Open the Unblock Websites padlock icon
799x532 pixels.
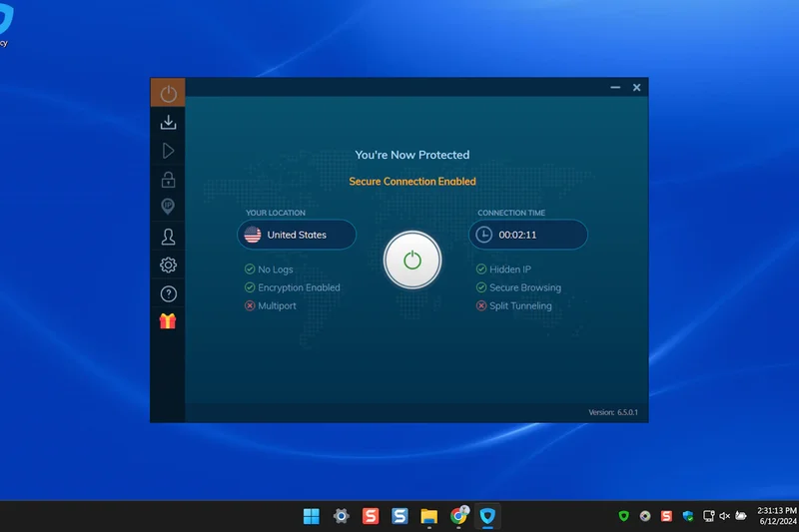(168, 180)
